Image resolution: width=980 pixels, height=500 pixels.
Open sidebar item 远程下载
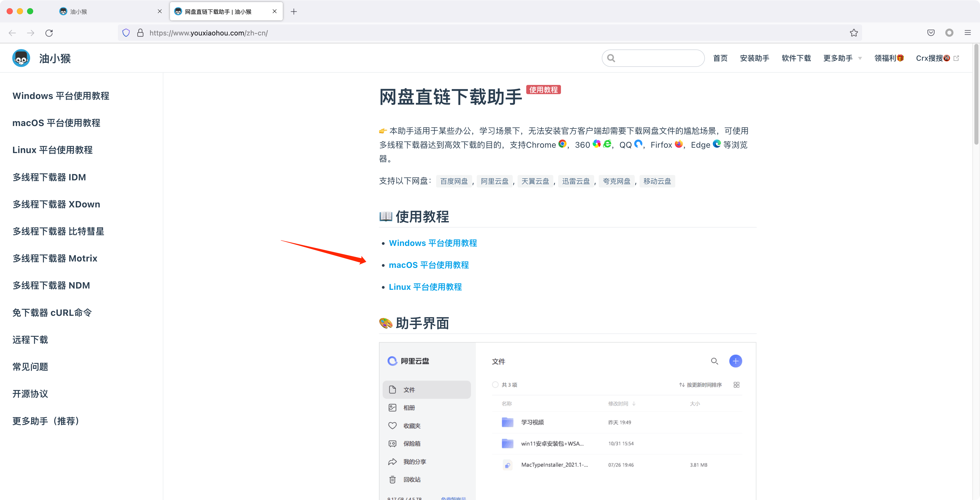pyautogui.click(x=30, y=340)
